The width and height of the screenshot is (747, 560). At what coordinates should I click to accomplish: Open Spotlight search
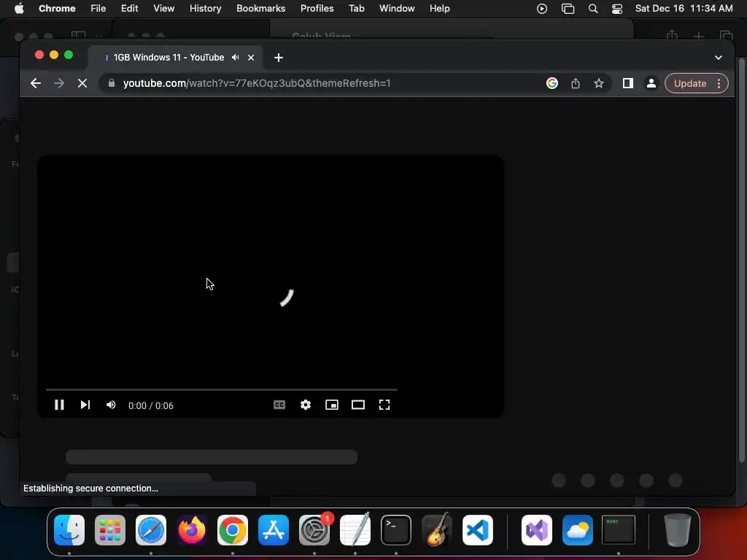click(593, 9)
